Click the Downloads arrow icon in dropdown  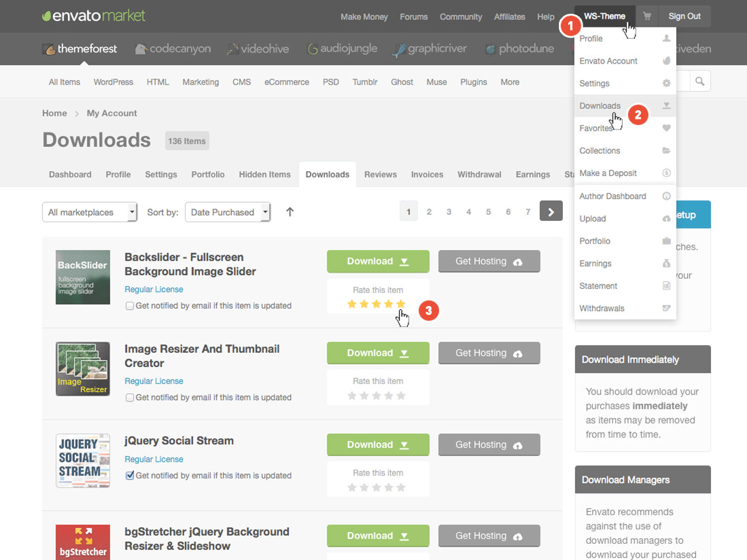tap(666, 106)
